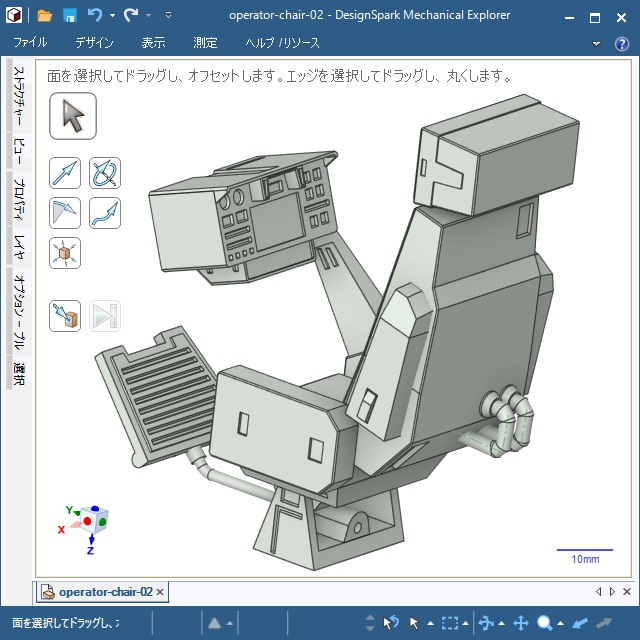Viewport: 640px width, 640px height.
Task: Go to next document tab with right arrow
Action: 612,591
